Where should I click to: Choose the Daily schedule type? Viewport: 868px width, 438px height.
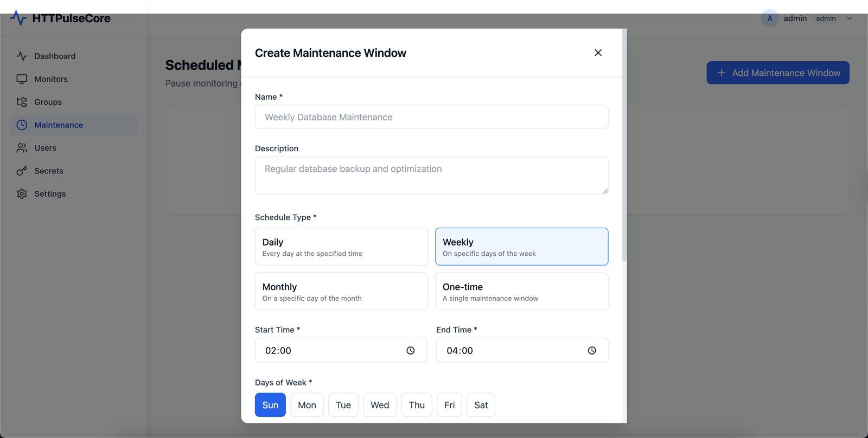[x=341, y=247]
